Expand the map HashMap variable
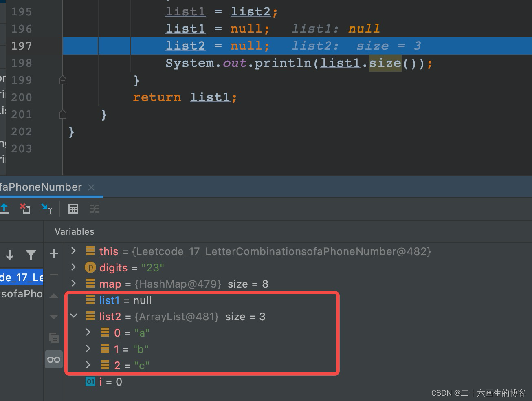Viewport: 532px width, 401px height. [73, 284]
